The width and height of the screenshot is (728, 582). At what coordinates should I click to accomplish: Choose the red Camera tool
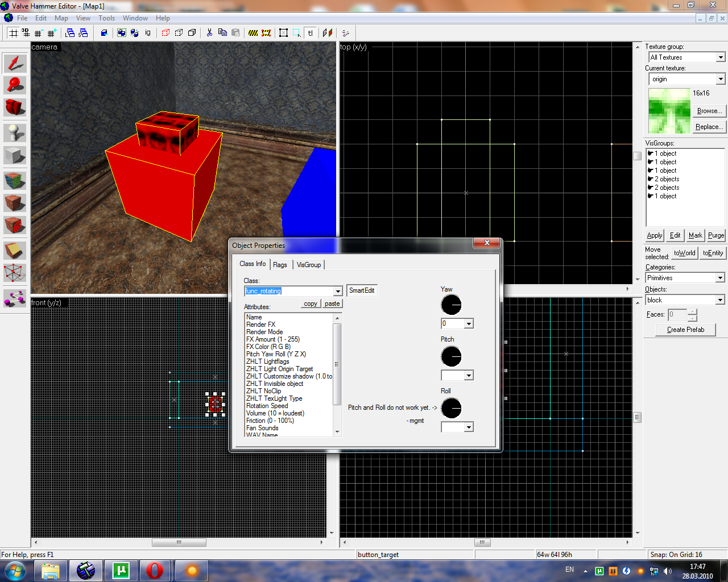click(15, 106)
